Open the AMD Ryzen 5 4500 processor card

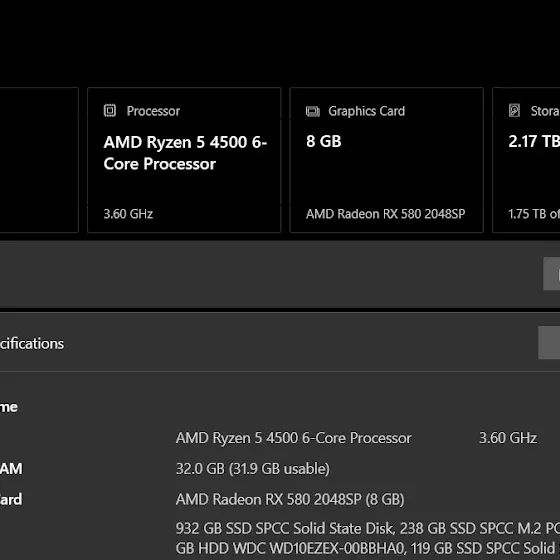[184, 160]
